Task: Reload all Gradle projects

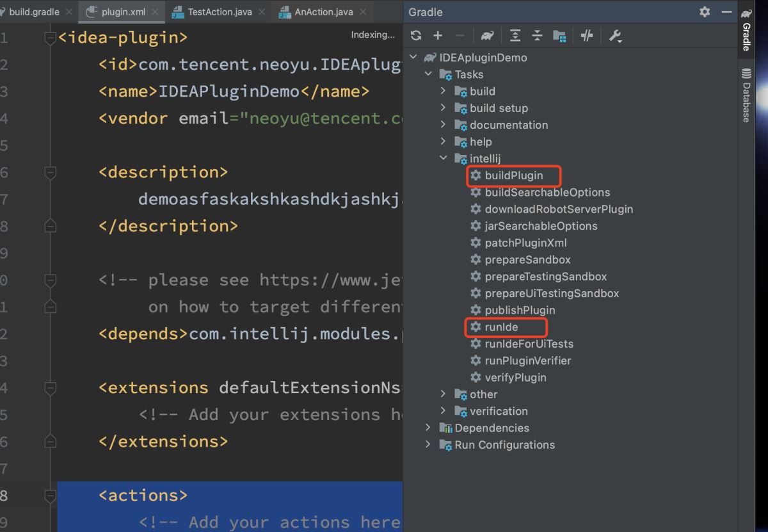Action: pos(416,36)
